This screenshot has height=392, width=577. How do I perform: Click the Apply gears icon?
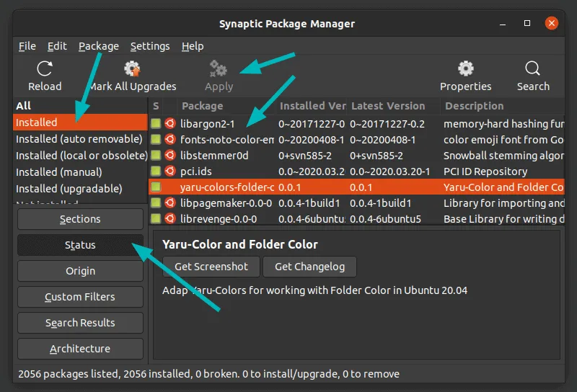point(219,69)
